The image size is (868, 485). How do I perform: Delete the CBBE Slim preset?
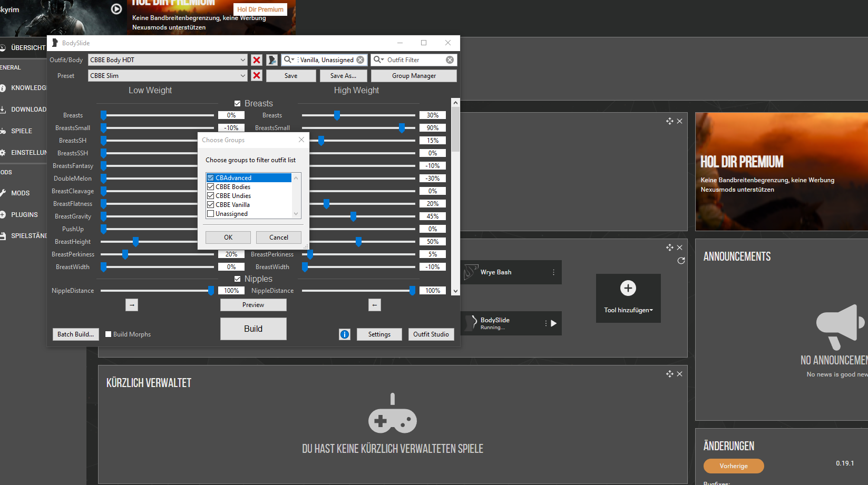[257, 76]
